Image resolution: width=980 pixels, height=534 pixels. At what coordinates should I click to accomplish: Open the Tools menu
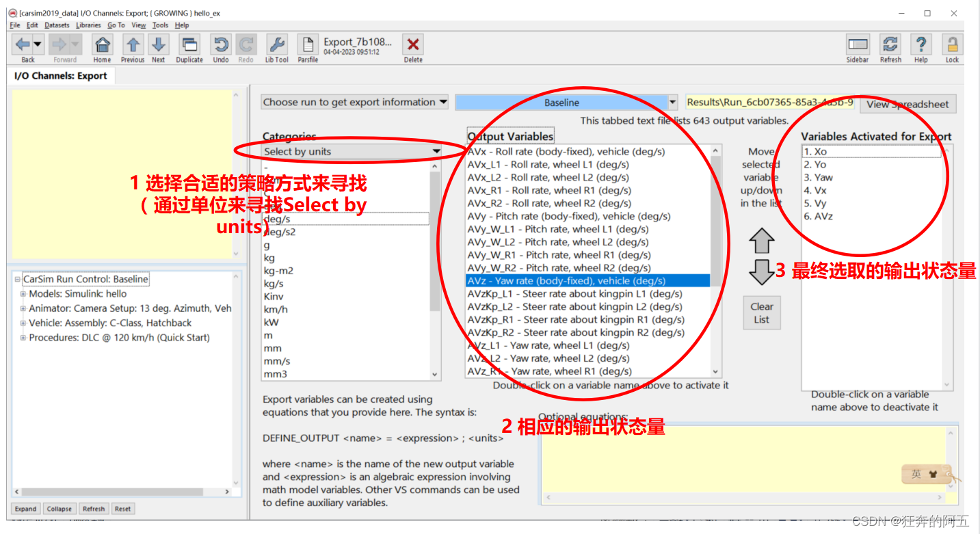[x=160, y=25]
